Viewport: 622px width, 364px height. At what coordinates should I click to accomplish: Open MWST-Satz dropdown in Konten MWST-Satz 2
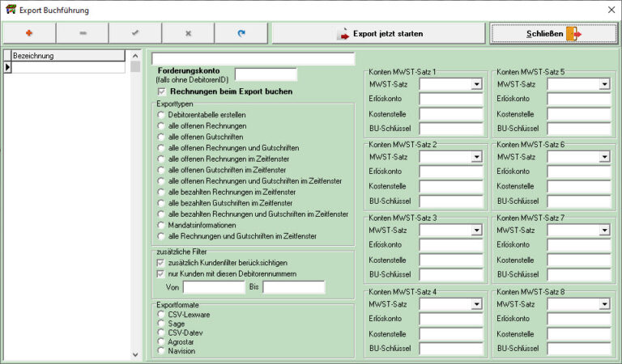(x=476, y=157)
